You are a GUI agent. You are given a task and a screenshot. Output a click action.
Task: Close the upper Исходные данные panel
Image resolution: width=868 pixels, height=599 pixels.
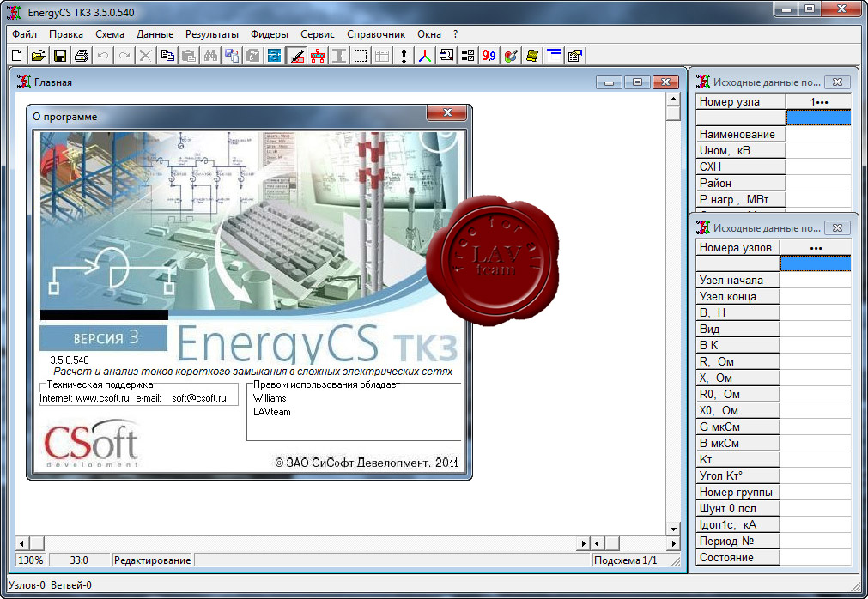pos(838,82)
